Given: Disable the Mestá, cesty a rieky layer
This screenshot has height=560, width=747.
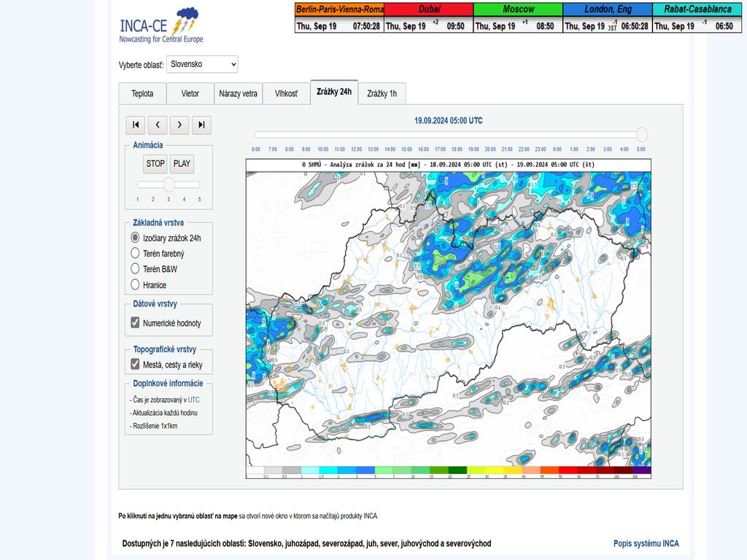Looking at the screenshot, I should click(x=135, y=365).
